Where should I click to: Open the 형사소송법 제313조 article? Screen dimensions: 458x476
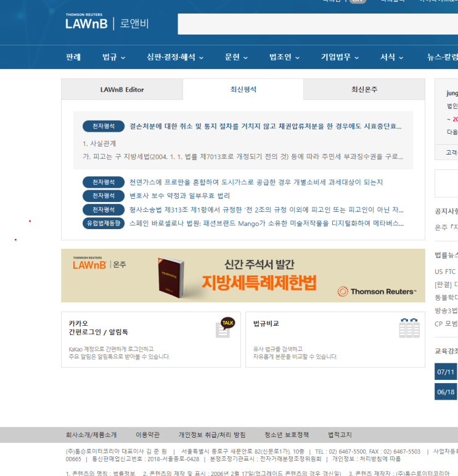(x=266, y=210)
